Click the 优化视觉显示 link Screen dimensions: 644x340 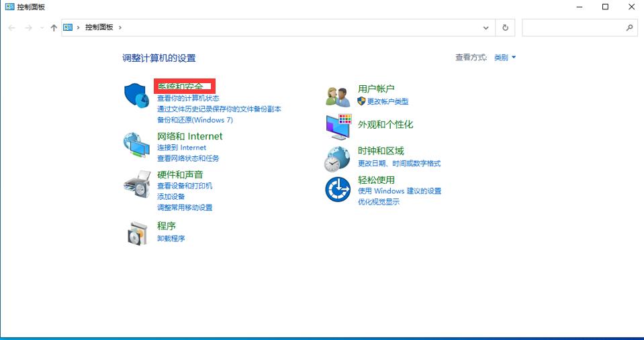point(379,202)
